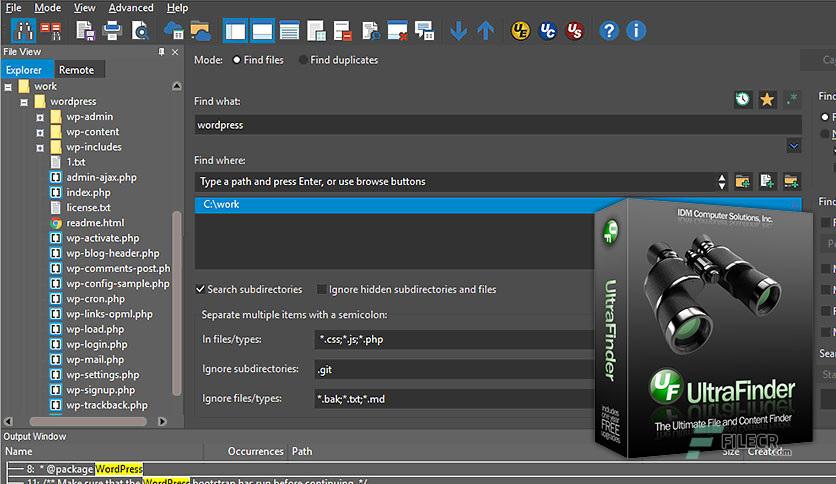The height and width of the screenshot is (484, 836).
Task: Click the speech window with grid toolbar icon
Action: [x=424, y=31]
